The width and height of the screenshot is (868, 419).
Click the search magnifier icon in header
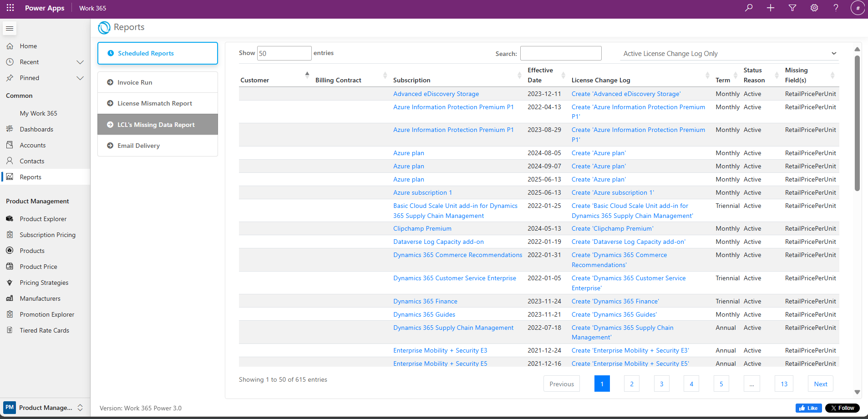tap(749, 8)
